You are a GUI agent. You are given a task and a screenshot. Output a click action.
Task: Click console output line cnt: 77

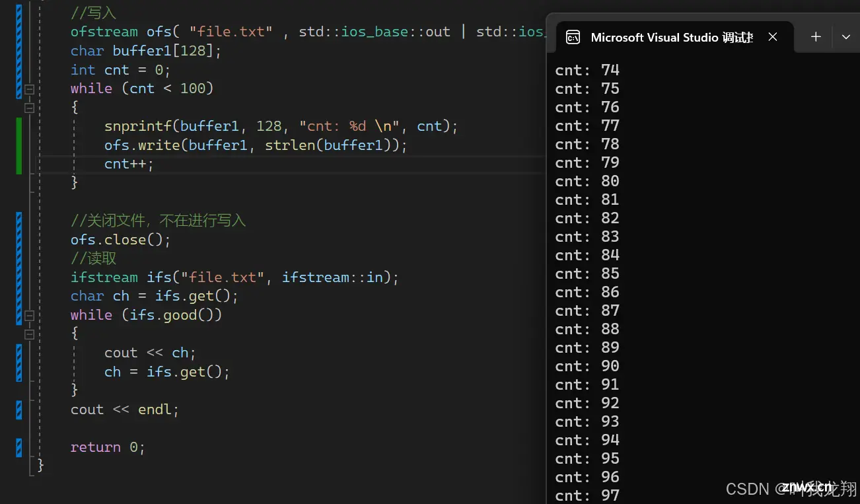click(587, 126)
